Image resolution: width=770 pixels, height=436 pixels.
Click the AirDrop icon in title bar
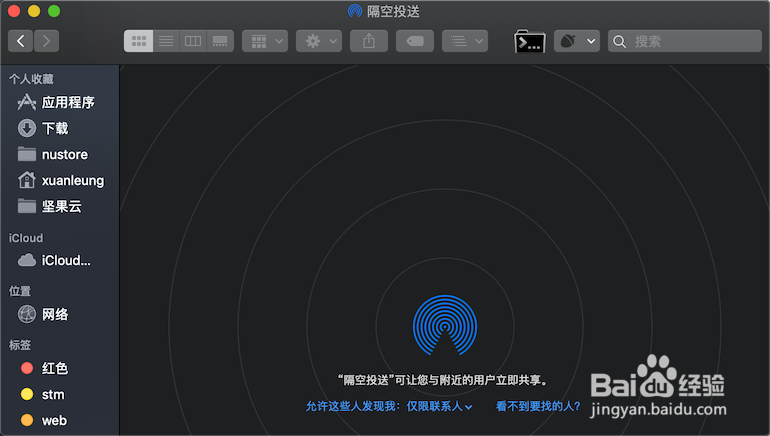tap(355, 11)
